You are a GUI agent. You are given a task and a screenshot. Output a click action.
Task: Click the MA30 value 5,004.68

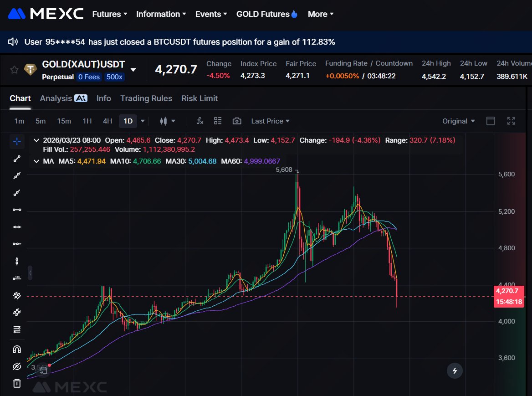pyautogui.click(x=202, y=161)
